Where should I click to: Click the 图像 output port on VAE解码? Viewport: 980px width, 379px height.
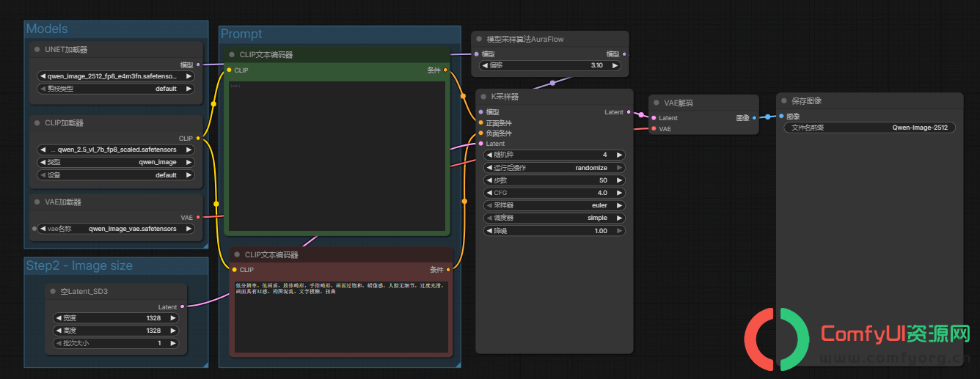754,118
